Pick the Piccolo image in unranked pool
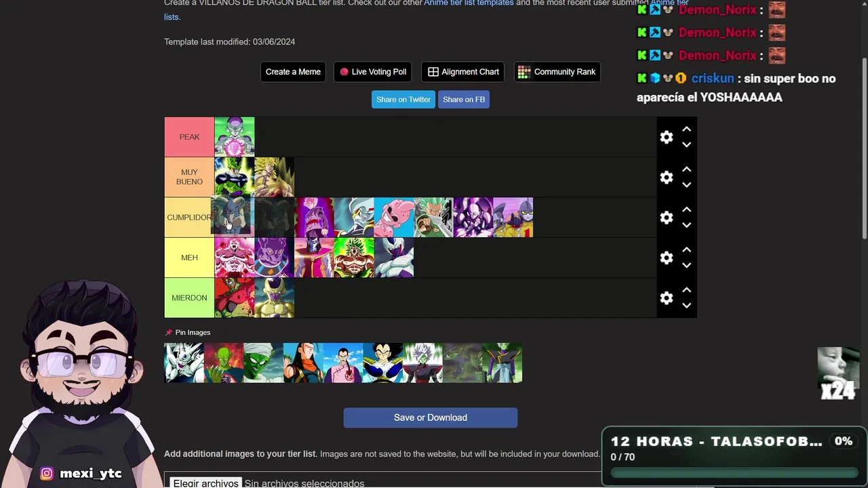The width and height of the screenshot is (868, 488). [263, 363]
